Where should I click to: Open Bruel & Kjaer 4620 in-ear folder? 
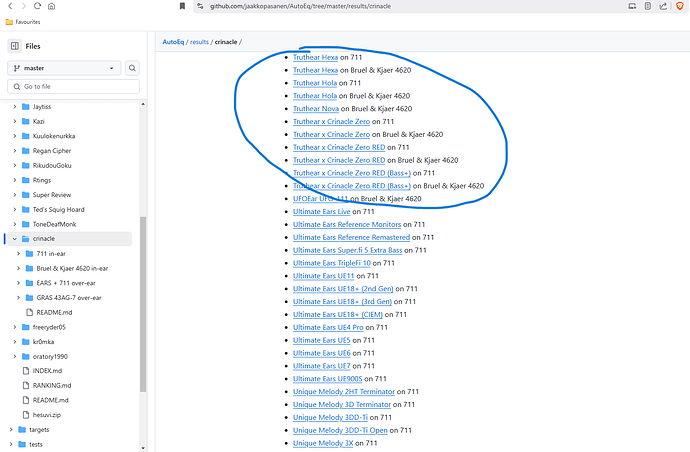tap(72, 268)
